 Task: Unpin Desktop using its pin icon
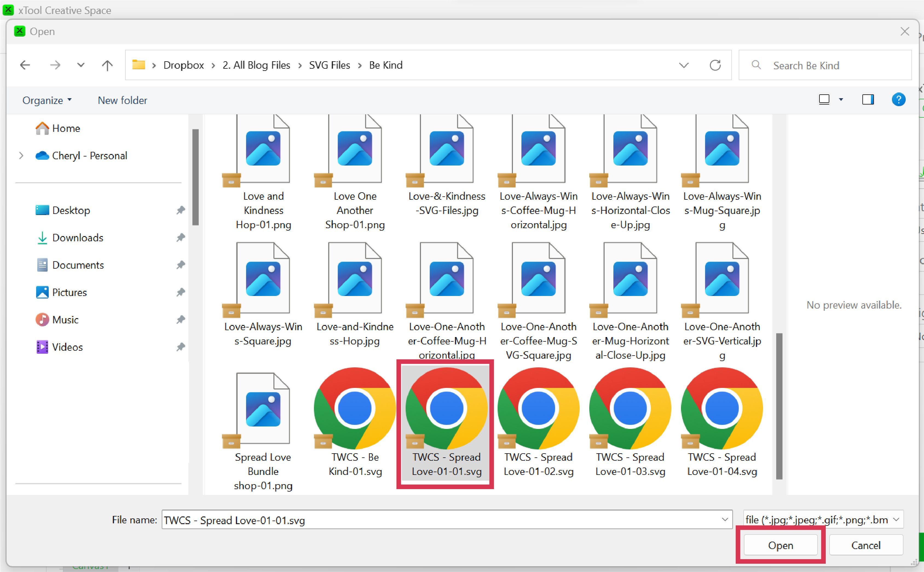click(181, 210)
